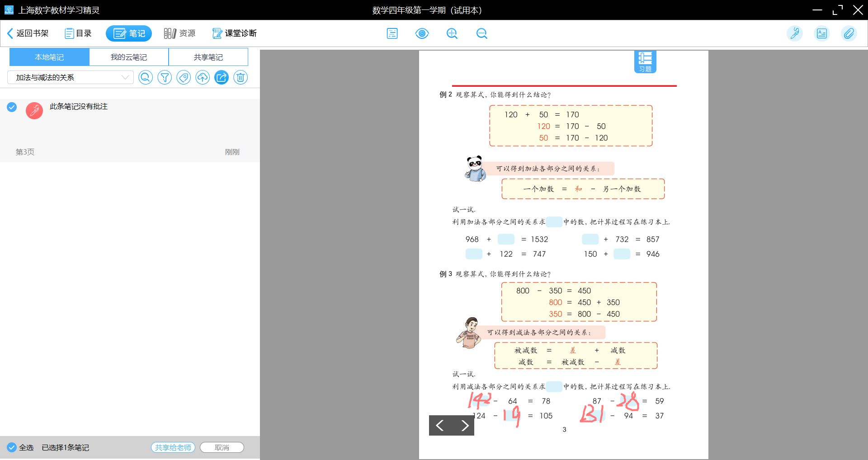
Task: Click the search notes magnifier icon
Action: [145, 78]
